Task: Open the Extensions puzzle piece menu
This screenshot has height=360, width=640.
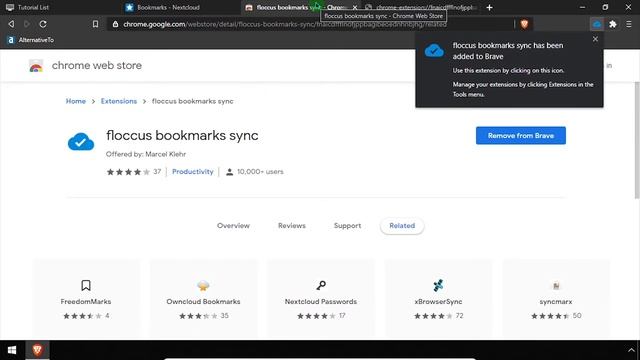Action: click(613, 24)
